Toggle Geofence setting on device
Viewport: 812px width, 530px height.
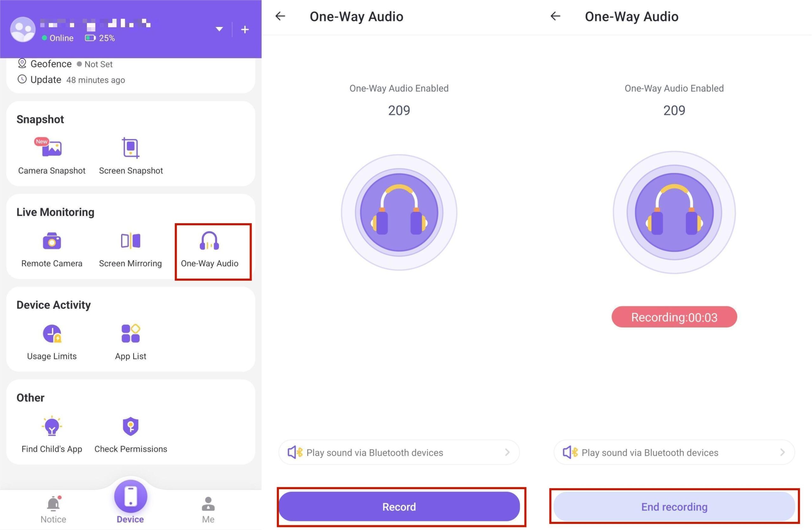53,63
